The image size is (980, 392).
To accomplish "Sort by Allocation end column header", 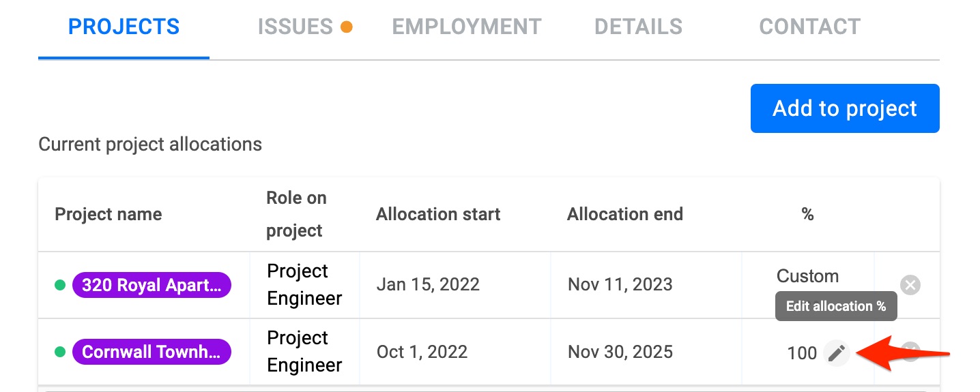I will (x=625, y=214).
